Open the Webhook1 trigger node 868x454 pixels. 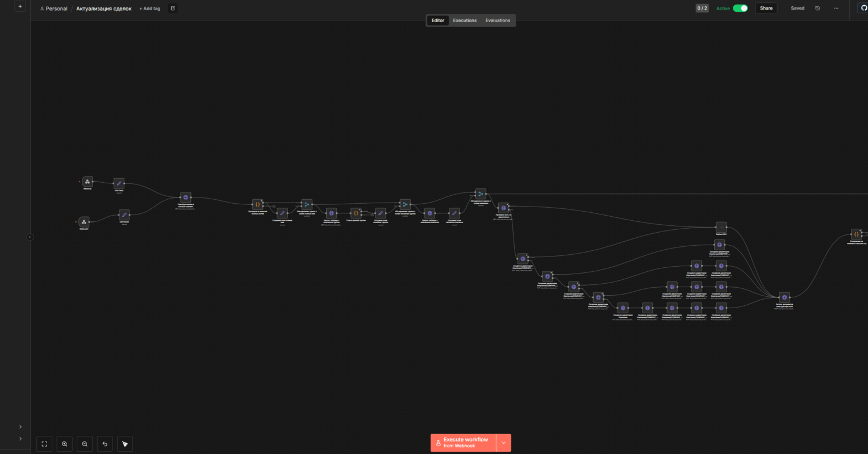click(84, 222)
